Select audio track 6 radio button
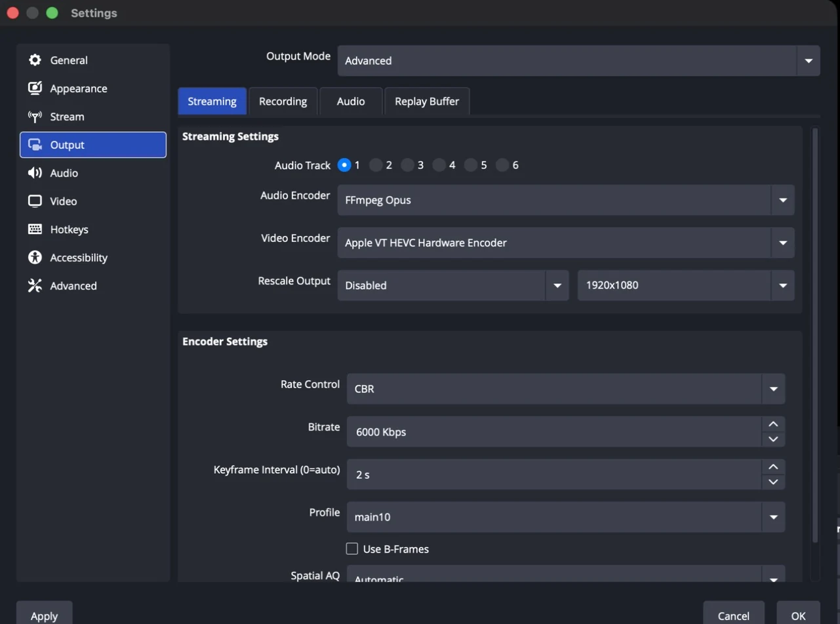 (x=502, y=165)
